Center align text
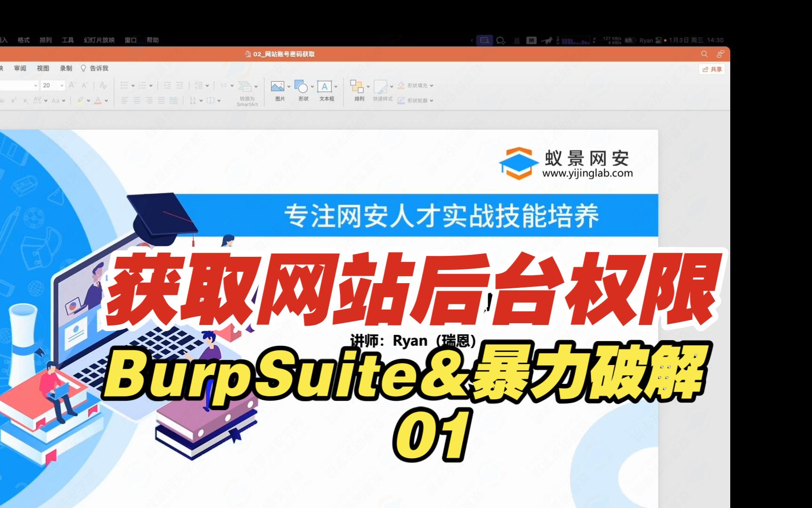 [x=137, y=100]
